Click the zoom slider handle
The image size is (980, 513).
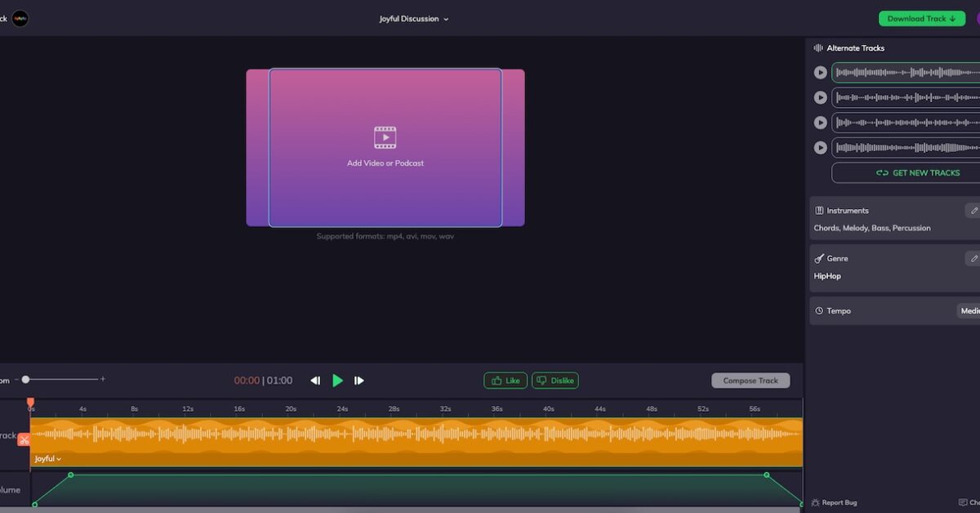pyautogui.click(x=25, y=379)
